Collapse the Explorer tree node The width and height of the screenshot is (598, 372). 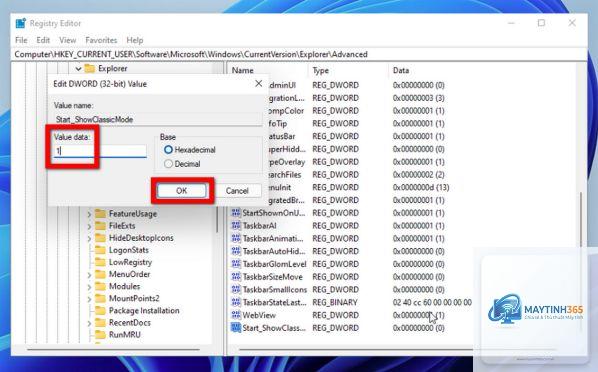tap(78, 69)
